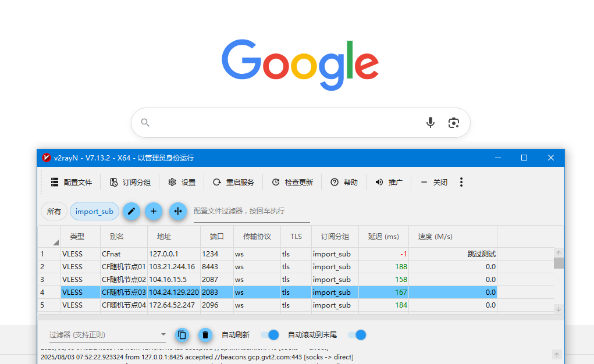
Task: Click server list scrollbar down arrow
Action: pyautogui.click(x=559, y=309)
